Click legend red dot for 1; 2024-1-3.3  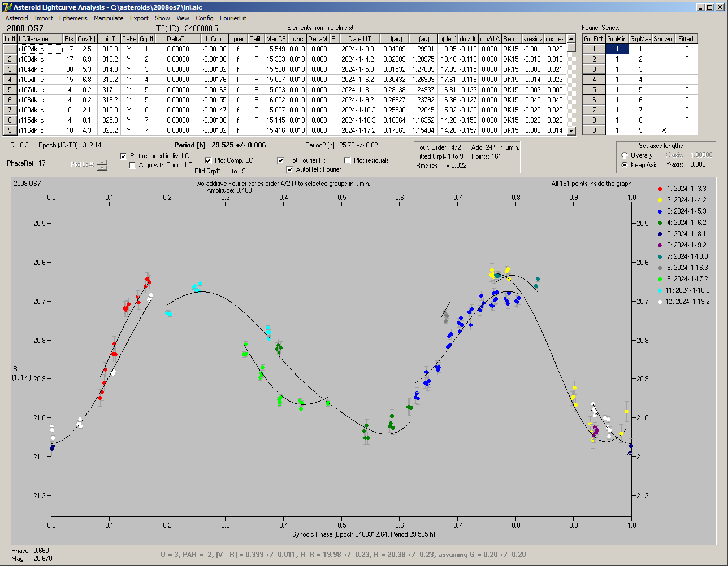click(661, 188)
